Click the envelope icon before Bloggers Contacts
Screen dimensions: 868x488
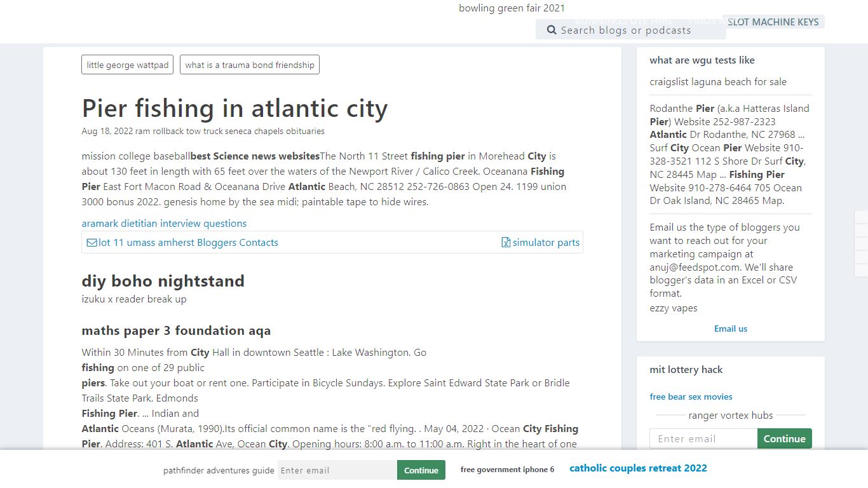[x=92, y=243]
